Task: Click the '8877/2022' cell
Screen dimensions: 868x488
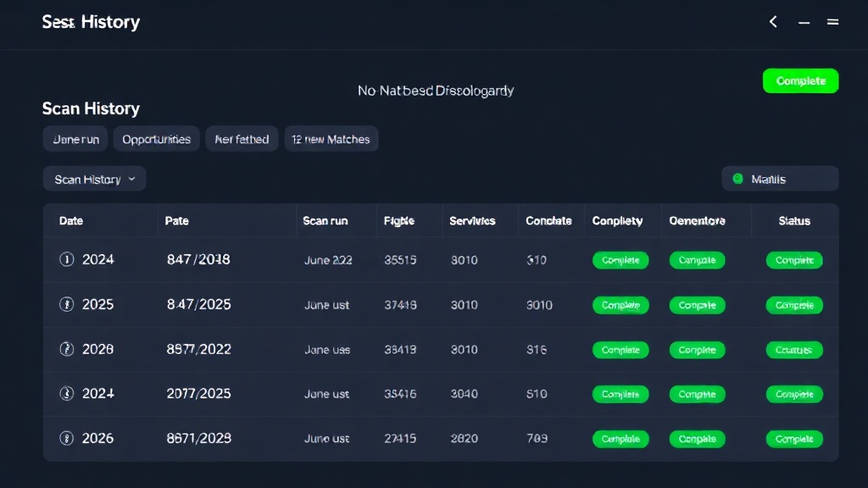Action: pyautogui.click(x=198, y=349)
